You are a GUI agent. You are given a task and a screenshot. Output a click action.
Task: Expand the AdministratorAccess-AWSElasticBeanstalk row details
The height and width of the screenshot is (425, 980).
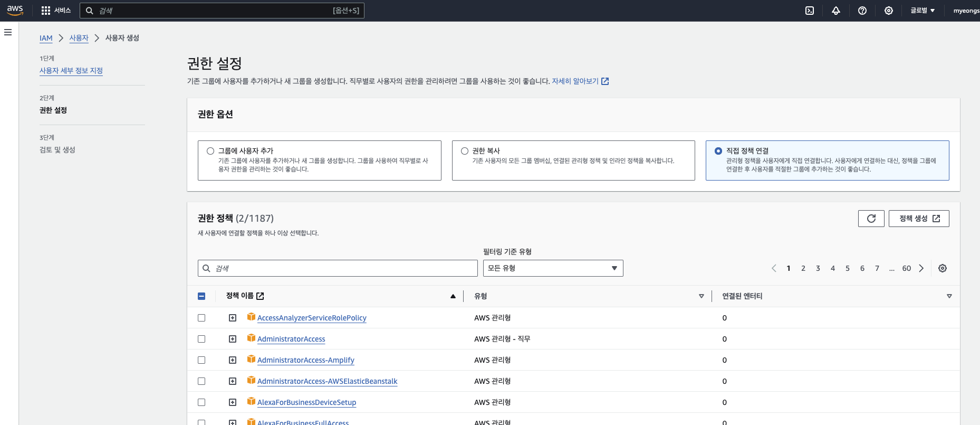233,381
